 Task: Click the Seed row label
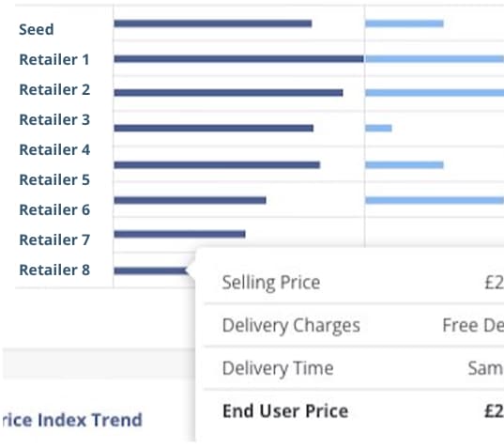point(37,30)
